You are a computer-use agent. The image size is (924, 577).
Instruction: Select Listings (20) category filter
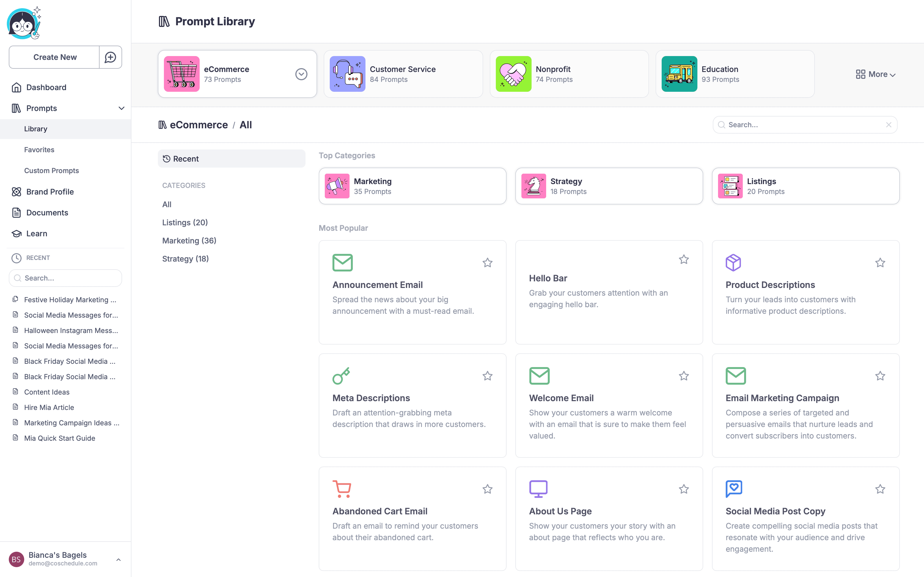point(185,223)
